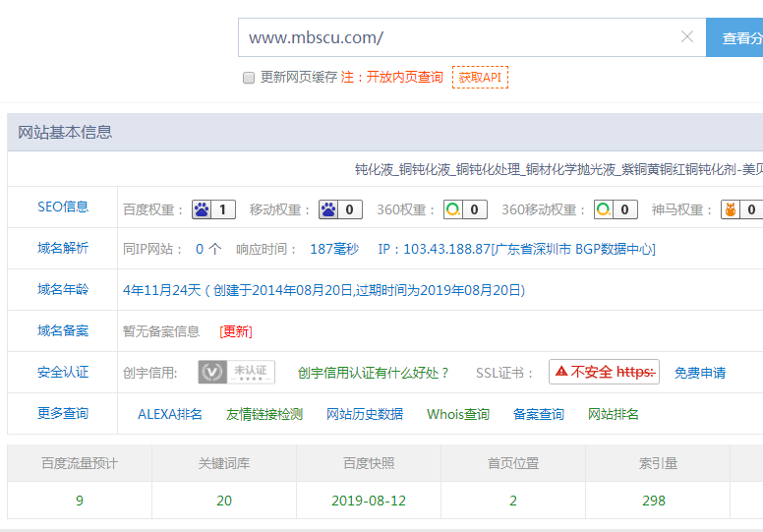Open the 友情链接检测 link
Image resolution: width=763 pixels, height=532 pixels.
click(264, 415)
